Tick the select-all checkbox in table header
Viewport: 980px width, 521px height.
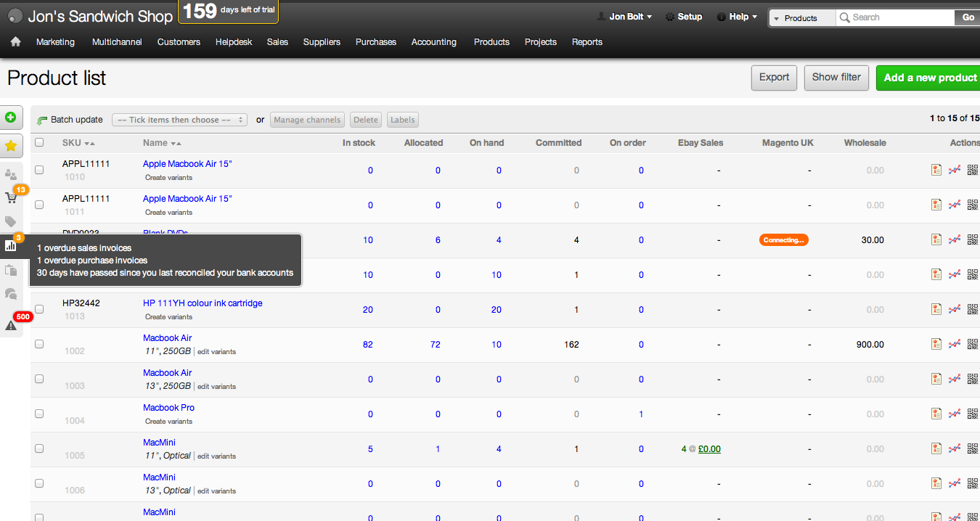click(39, 143)
